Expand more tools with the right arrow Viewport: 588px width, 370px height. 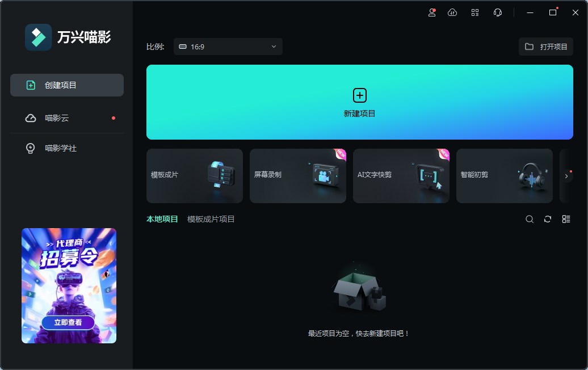(565, 176)
